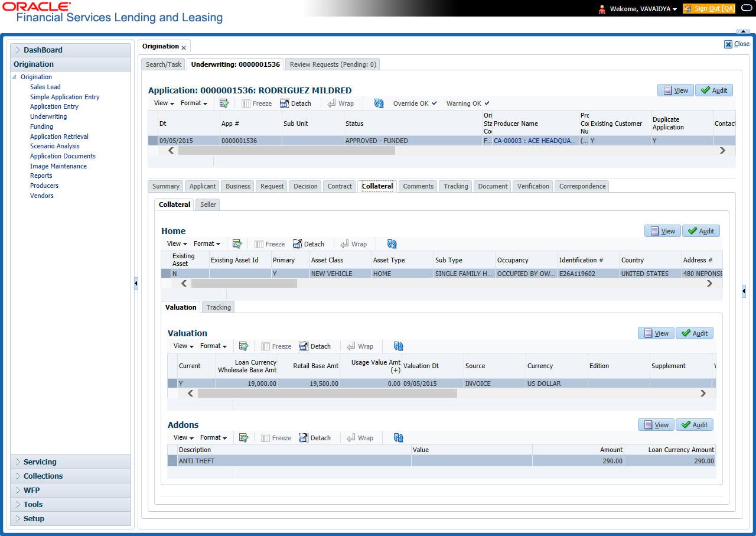Detach the Valuation table
This screenshot has height=536, width=756.
315,346
